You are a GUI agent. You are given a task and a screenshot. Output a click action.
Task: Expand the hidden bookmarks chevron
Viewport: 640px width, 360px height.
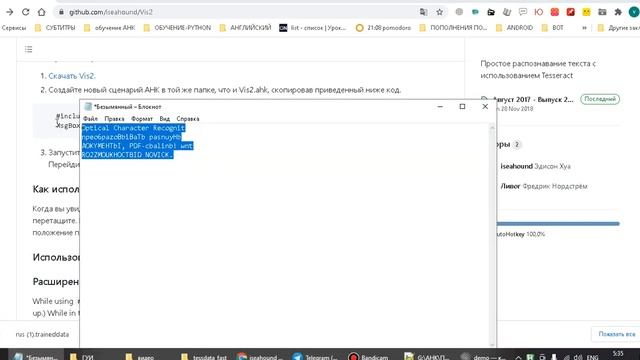click(584, 28)
